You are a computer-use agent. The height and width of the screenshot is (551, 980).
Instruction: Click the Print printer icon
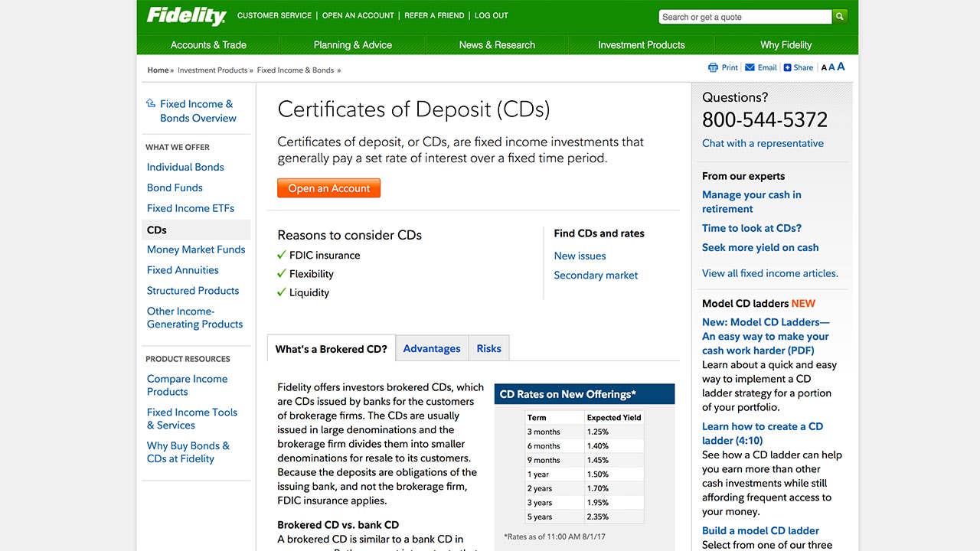click(x=713, y=67)
